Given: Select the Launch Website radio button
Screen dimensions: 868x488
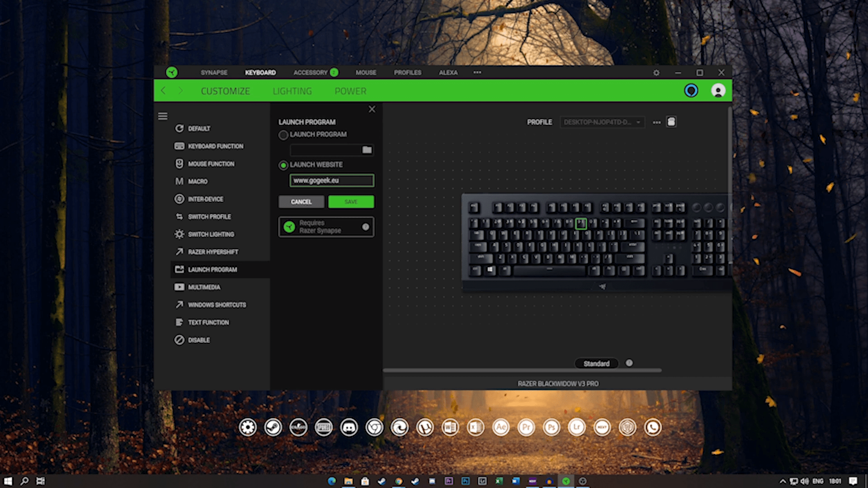Looking at the screenshot, I should coord(283,165).
